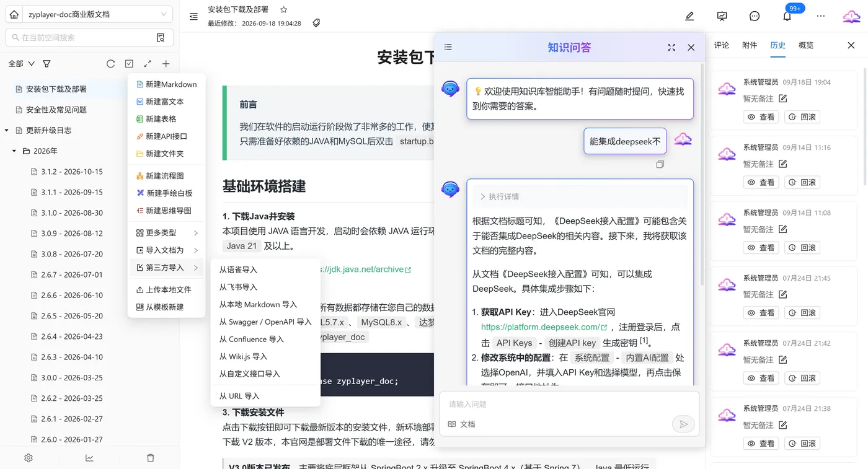This screenshot has width=868, height=469.
Task: Choose 新建Markdown from the menu
Action: (166, 84)
